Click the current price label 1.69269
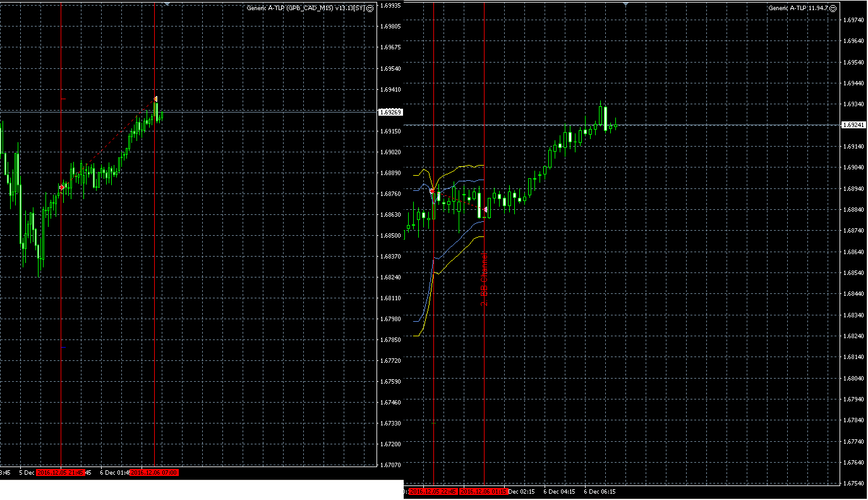 [x=390, y=112]
